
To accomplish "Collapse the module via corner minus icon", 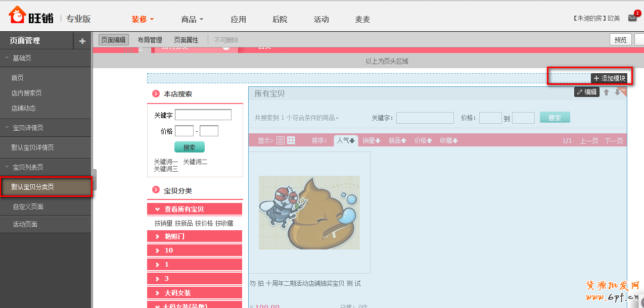I will pyautogui.click(x=623, y=89).
